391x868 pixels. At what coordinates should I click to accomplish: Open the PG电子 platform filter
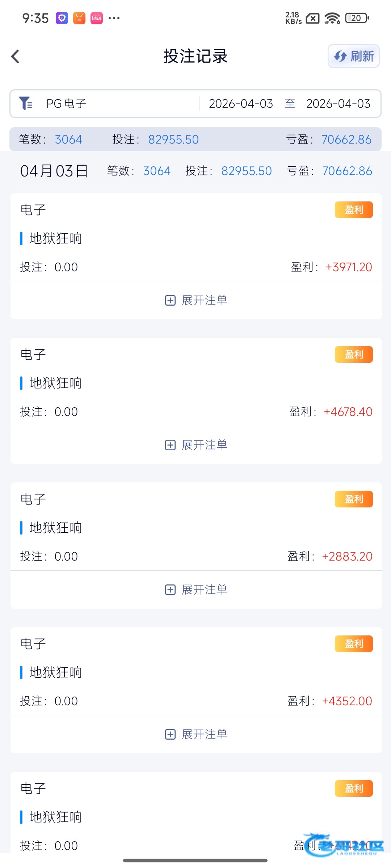pos(66,104)
